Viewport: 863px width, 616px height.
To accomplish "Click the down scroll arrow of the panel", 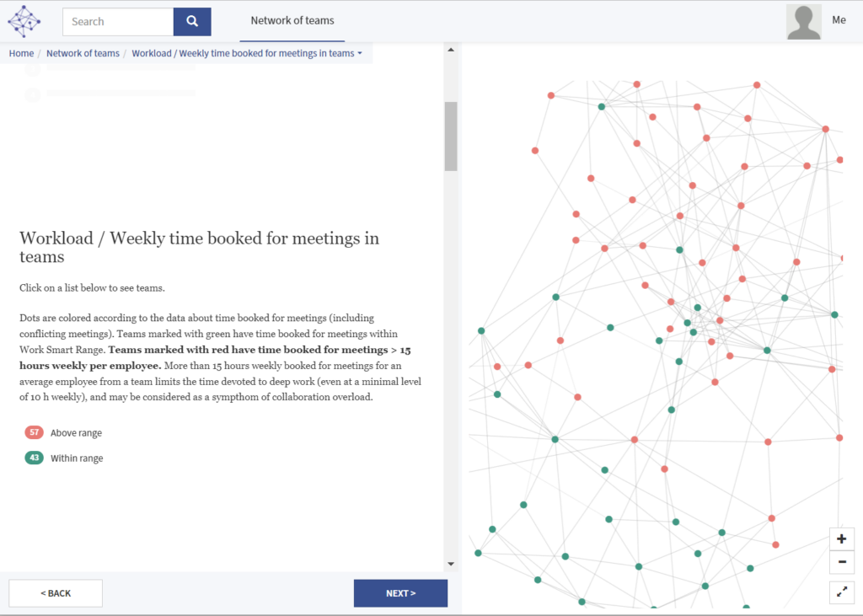I will click(x=450, y=565).
